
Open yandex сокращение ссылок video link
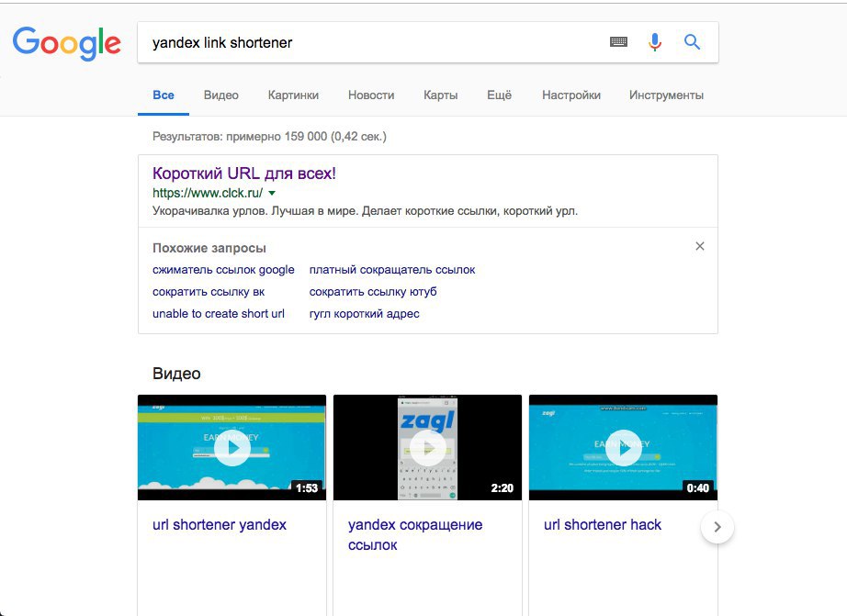tap(415, 535)
